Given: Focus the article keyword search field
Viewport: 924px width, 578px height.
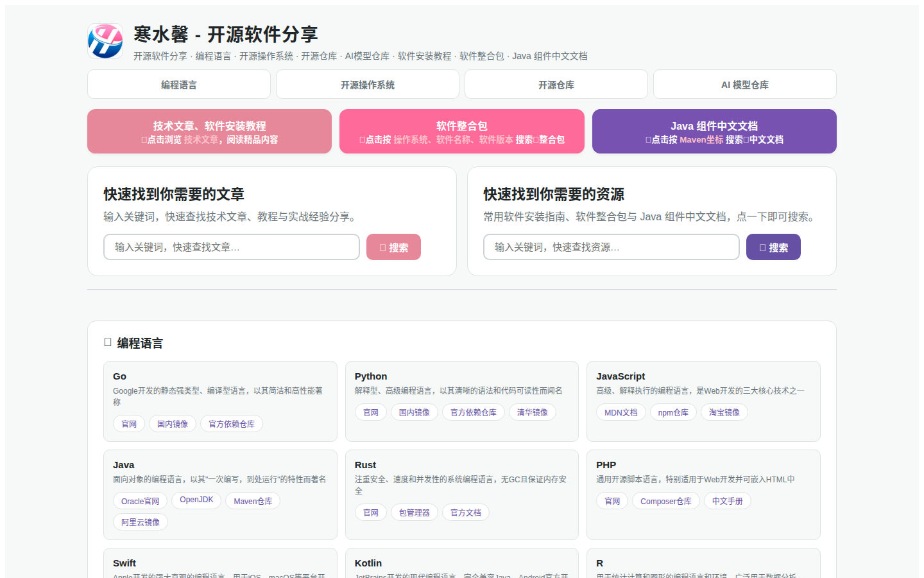Looking at the screenshot, I should (232, 247).
